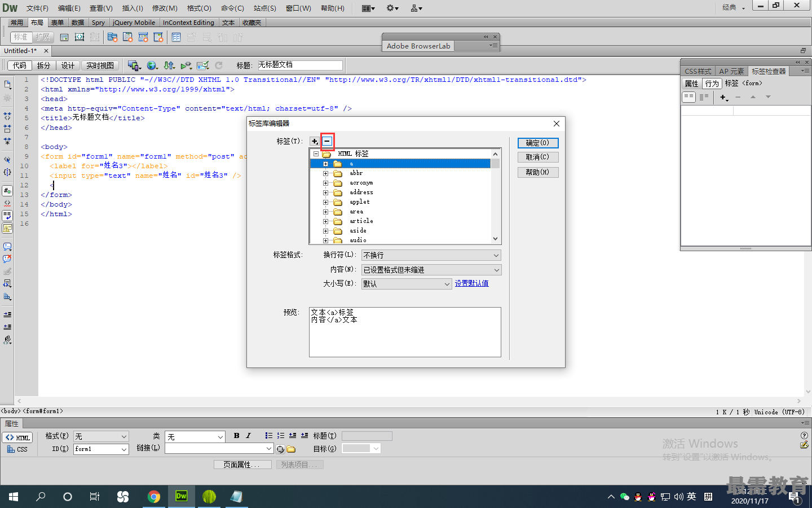Switch to Design view button
Viewport: 812px width, 508px height.
pyautogui.click(x=68, y=65)
